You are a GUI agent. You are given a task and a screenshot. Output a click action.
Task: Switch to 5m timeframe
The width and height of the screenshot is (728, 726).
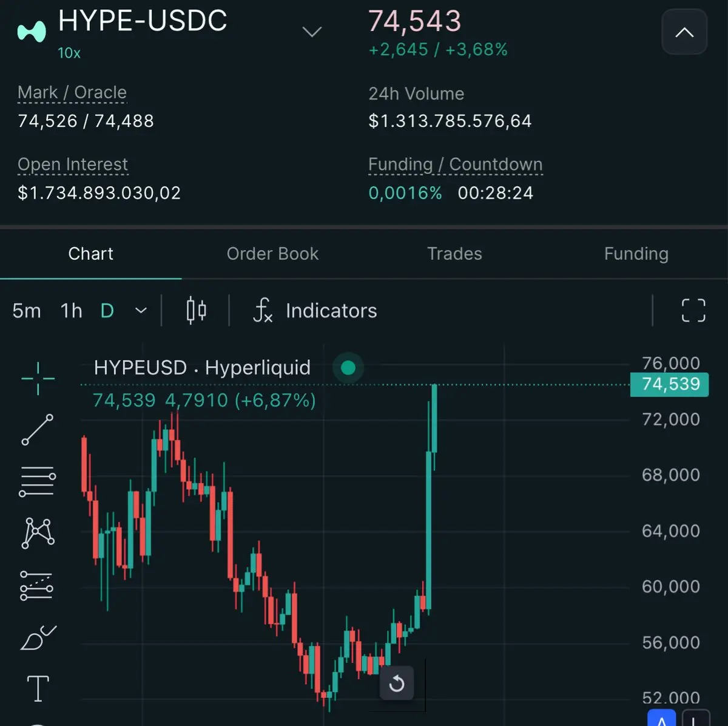[27, 311]
